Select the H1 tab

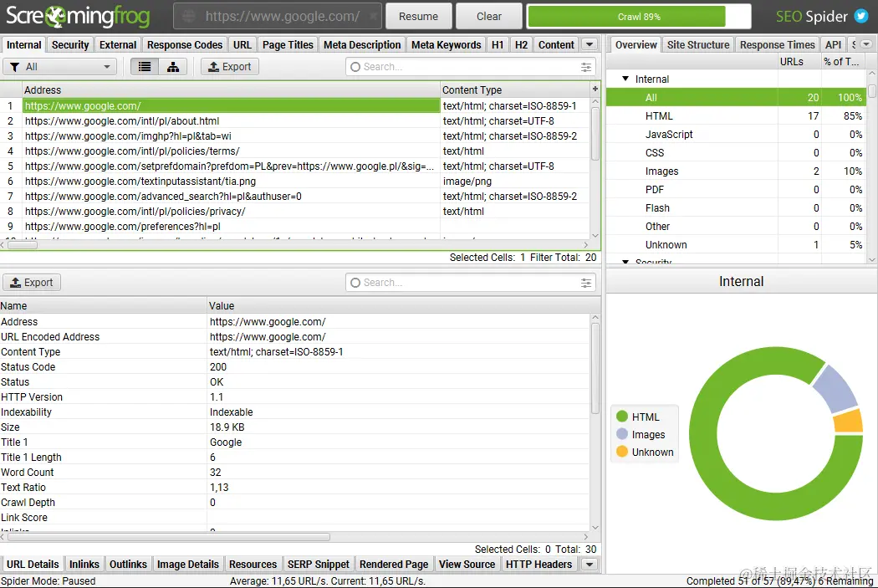pos(498,45)
